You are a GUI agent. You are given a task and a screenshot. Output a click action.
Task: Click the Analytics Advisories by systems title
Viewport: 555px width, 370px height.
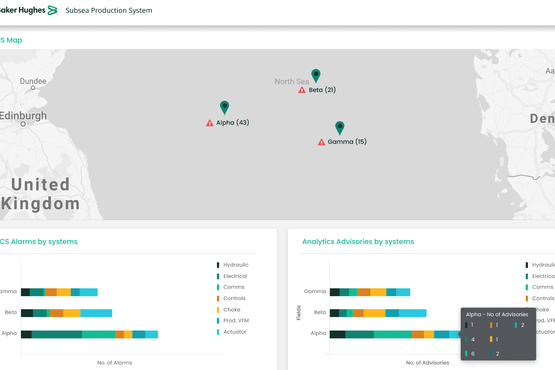pyautogui.click(x=358, y=241)
